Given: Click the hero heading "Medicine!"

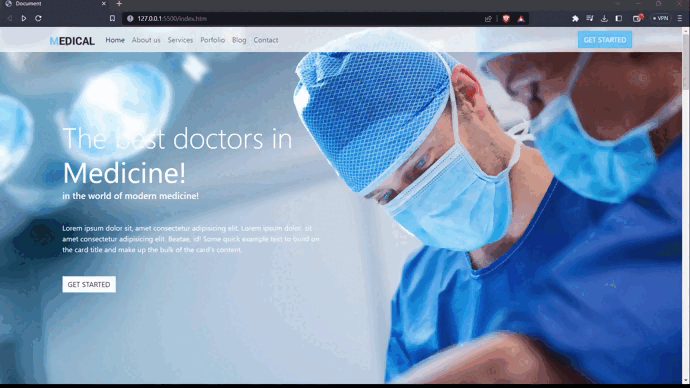Looking at the screenshot, I should (x=124, y=173).
